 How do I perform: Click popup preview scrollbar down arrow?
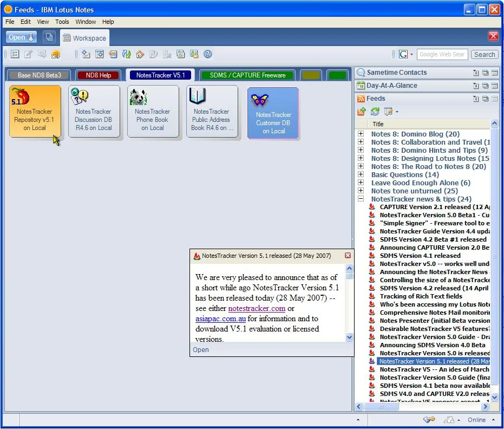pos(349,337)
